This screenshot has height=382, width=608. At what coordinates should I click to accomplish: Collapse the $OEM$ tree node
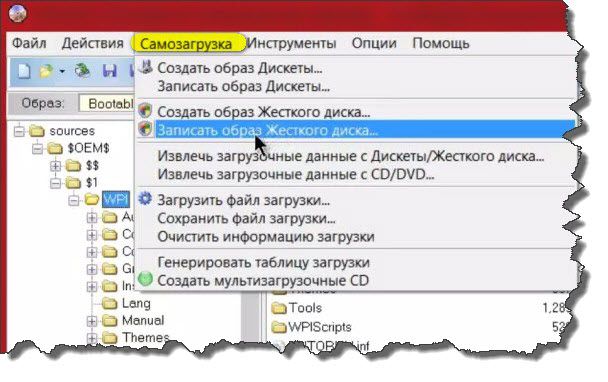[37, 148]
